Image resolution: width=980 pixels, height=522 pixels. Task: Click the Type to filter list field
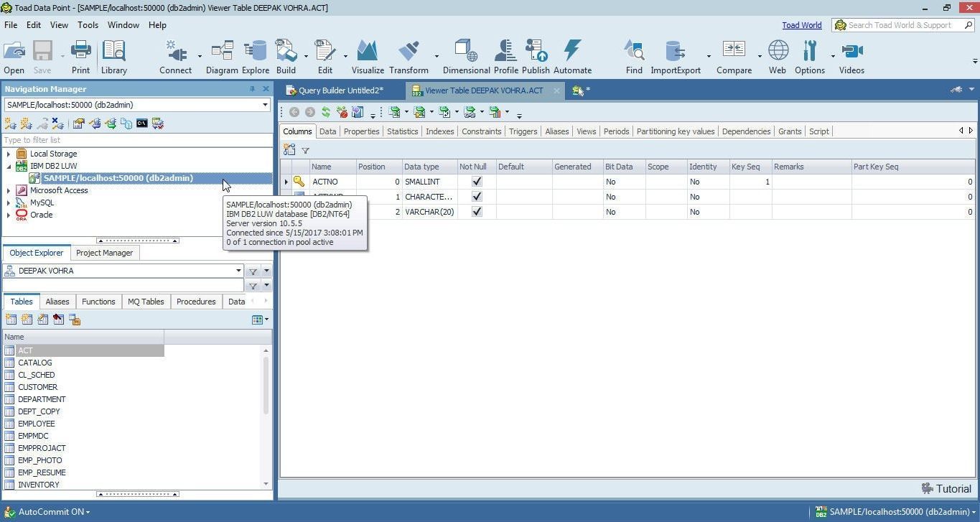coord(136,140)
